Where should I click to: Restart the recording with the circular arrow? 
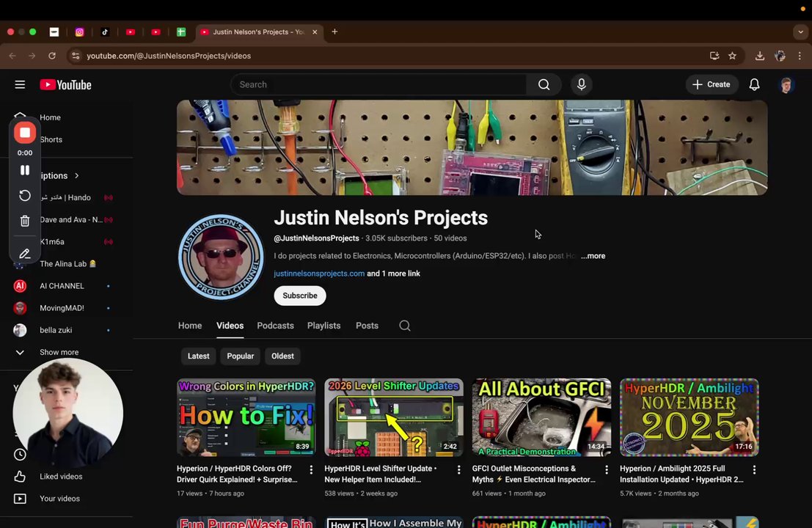[25, 196]
